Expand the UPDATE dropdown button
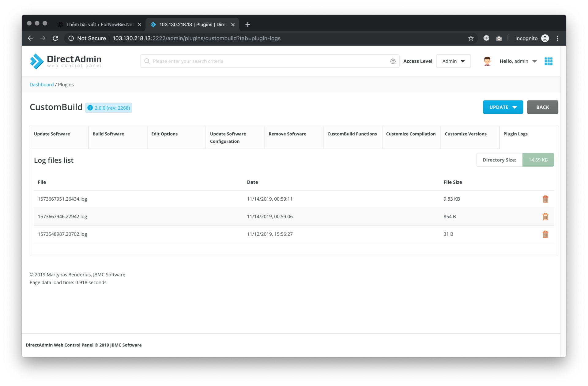Viewport: 588px width, 386px height. coord(503,107)
